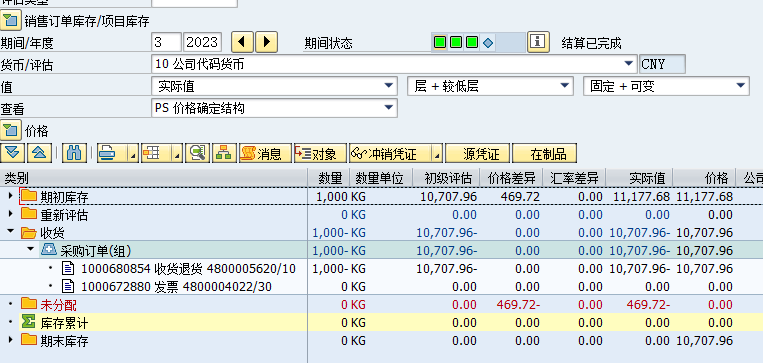Click the 消息 messages button

tap(265, 153)
